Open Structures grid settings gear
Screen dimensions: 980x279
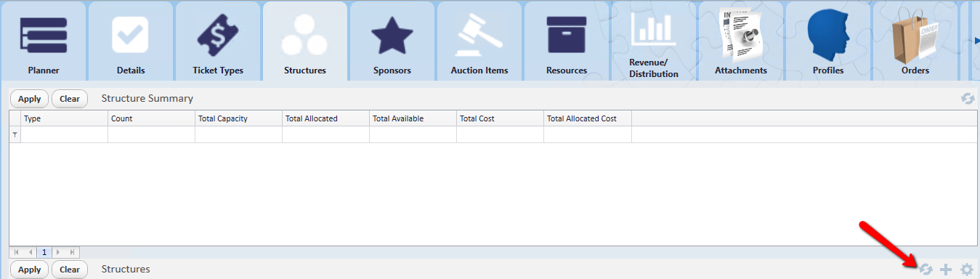coord(966,270)
